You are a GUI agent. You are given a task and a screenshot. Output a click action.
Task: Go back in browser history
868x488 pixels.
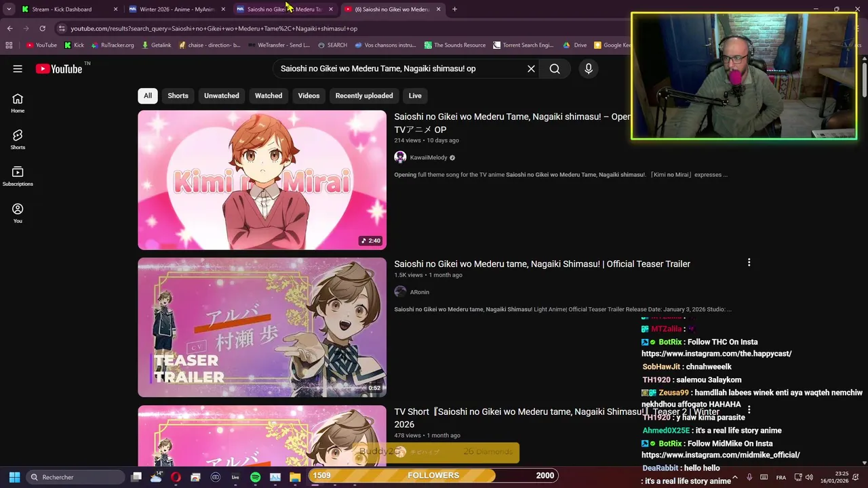[x=9, y=28]
